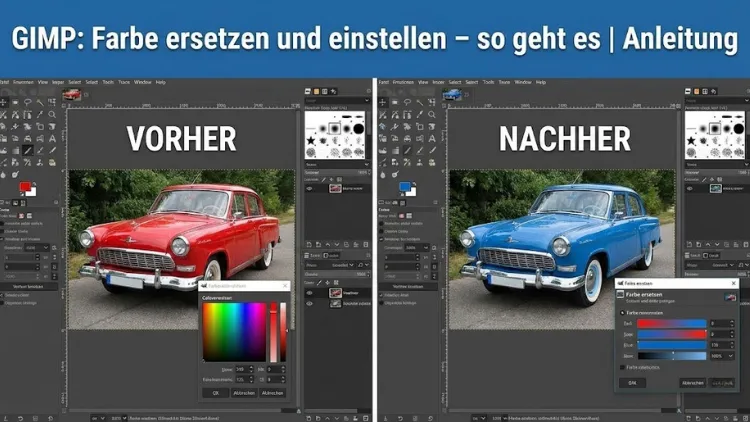Click the highlighted pencil tool in VORHER toolbox
The height and width of the screenshot is (422, 750).
point(28,151)
